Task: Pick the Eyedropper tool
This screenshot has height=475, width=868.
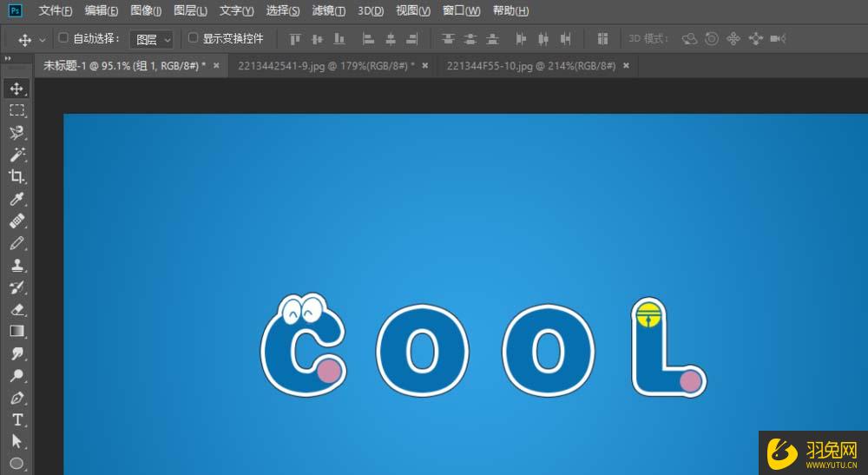Action: pos(16,200)
